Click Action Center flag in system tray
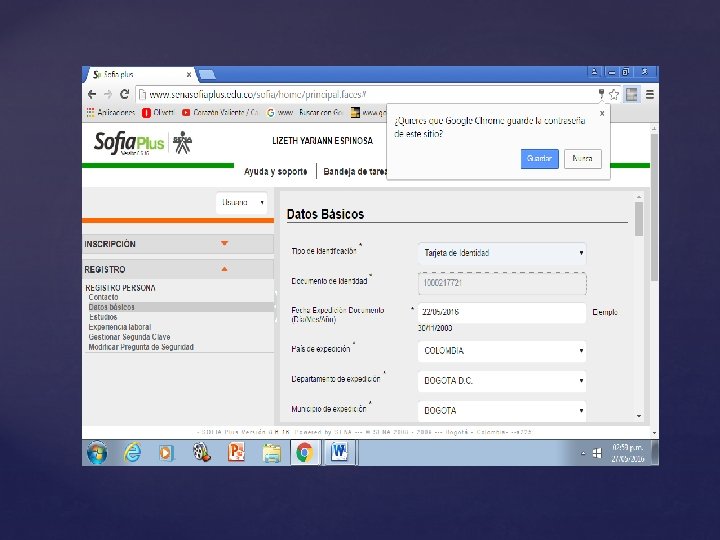Image resolution: width=720 pixels, height=540 pixels. [597, 453]
